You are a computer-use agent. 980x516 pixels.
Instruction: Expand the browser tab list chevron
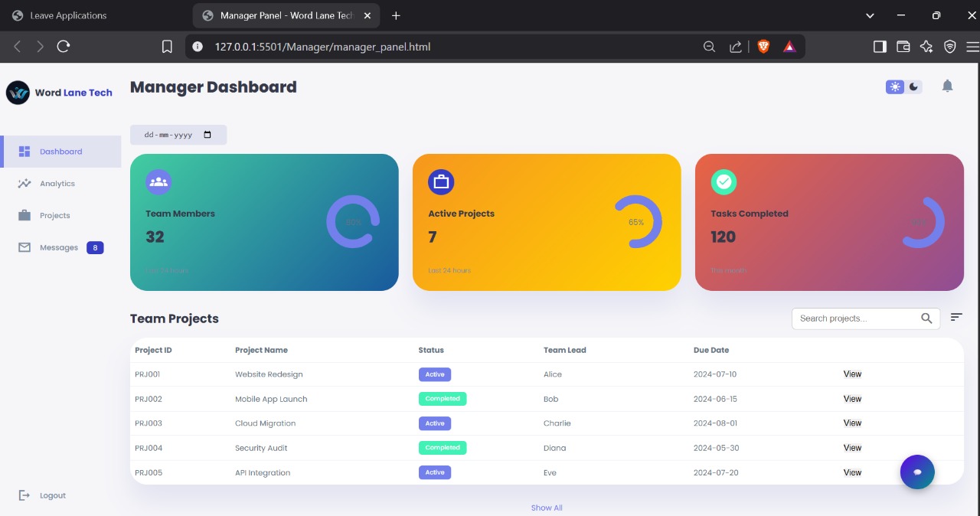coord(870,15)
